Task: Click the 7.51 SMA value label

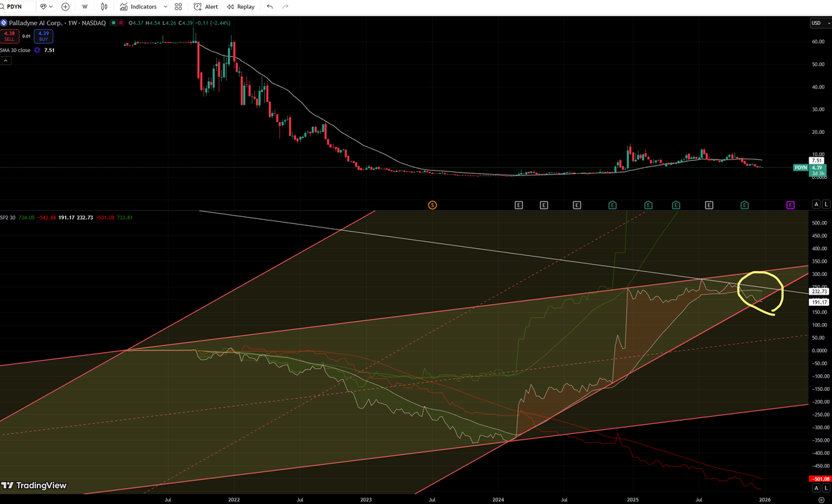Action: (x=817, y=160)
